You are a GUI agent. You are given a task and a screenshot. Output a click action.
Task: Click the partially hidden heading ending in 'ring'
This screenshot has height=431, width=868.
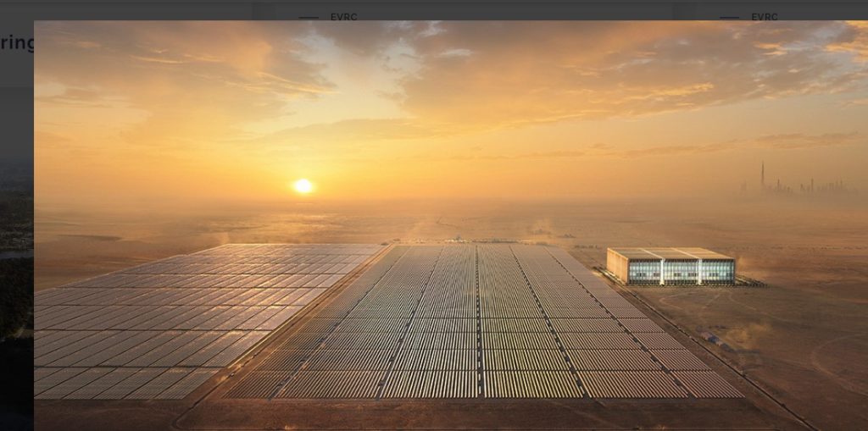pyautogui.click(x=16, y=42)
